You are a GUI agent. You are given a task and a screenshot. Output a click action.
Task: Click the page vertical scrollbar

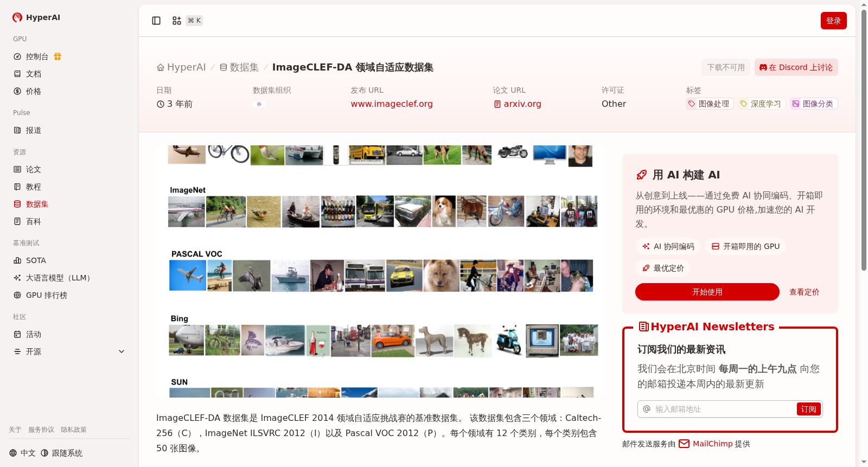(864, 140)
